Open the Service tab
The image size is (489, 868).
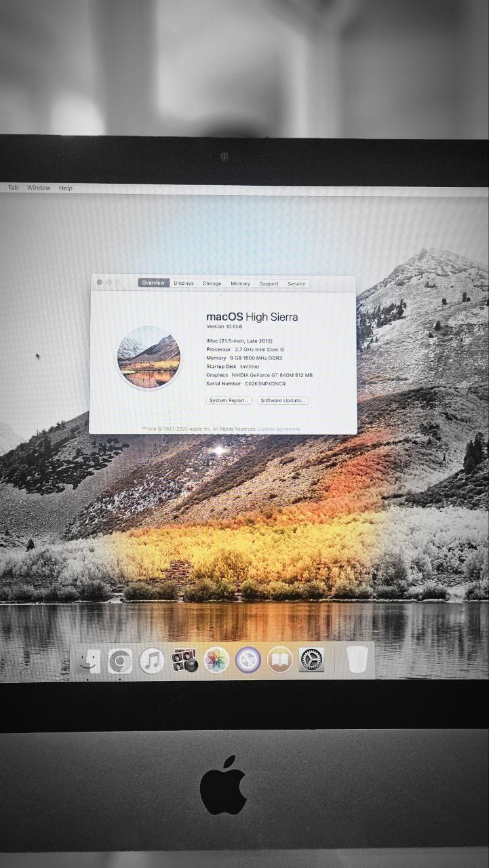click(296, 283)
